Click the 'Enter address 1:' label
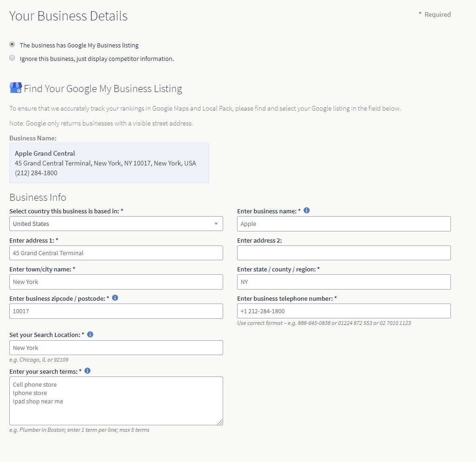Image resolution: width=476 pixels, height=462 pixels. coord(33,240)
